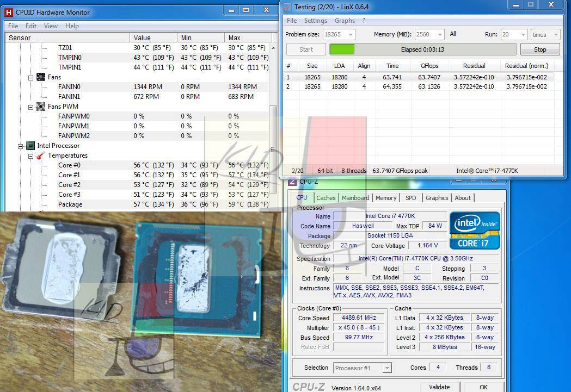This screenshot has width=571, height=392.
Task: Click the Fans group fan icon
Action: 41,77
